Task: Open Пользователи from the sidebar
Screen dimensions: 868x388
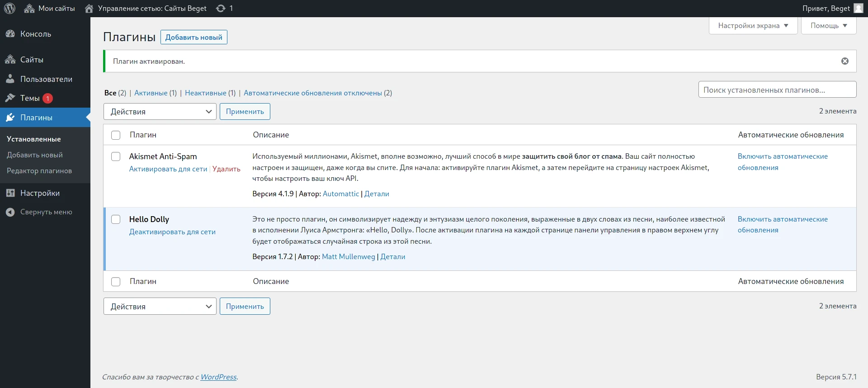Action: tap(46, 79)
